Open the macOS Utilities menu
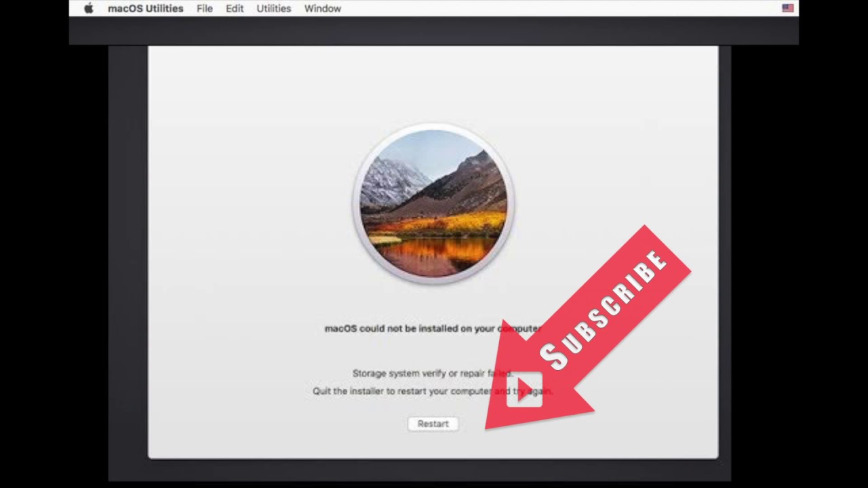Image resolution: width=868 pixels, height=488 pixels. point(145,8)
